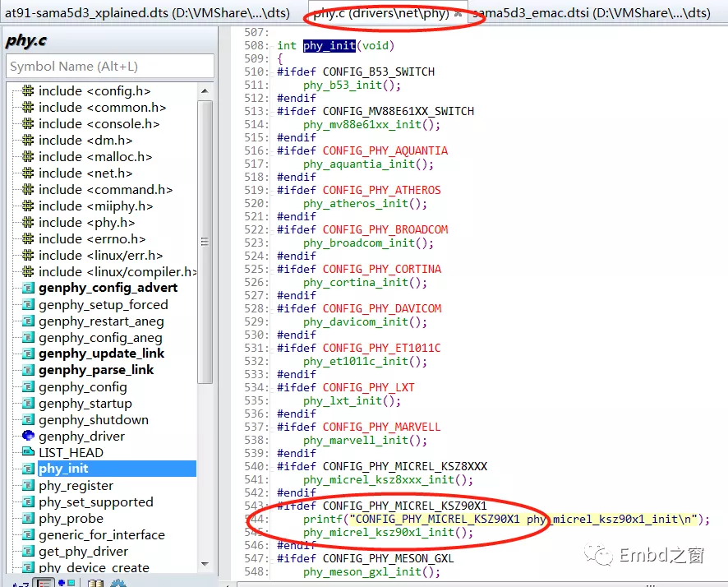This screenshot has width=728, height=587.
Task: Jump to genphy_startup symbol
Action: pos(85,403)
